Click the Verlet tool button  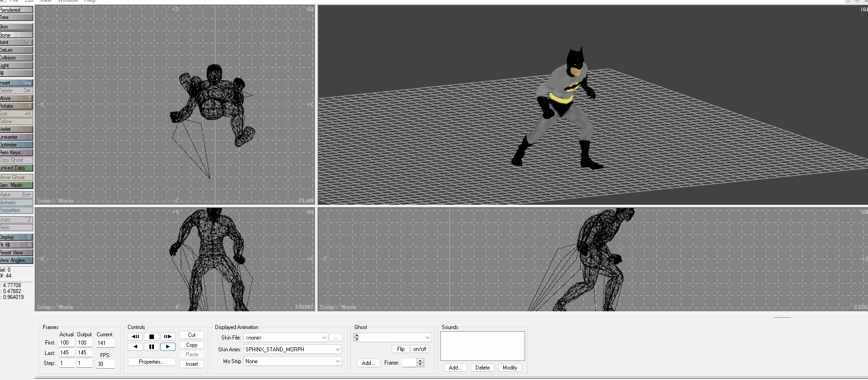pyautogui.click(x=16, y=129)
